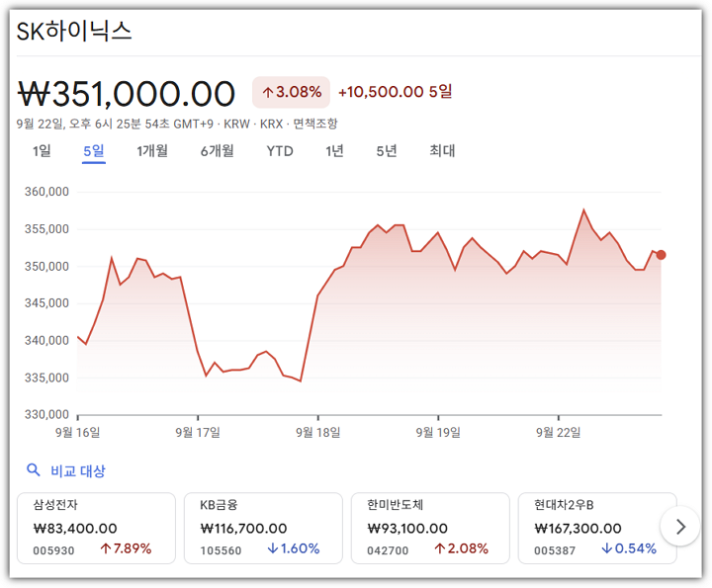The height and width of the screenshot is (588, 712).
Task: Switch to the 6개월 range tab
Action: coord(217,150)
